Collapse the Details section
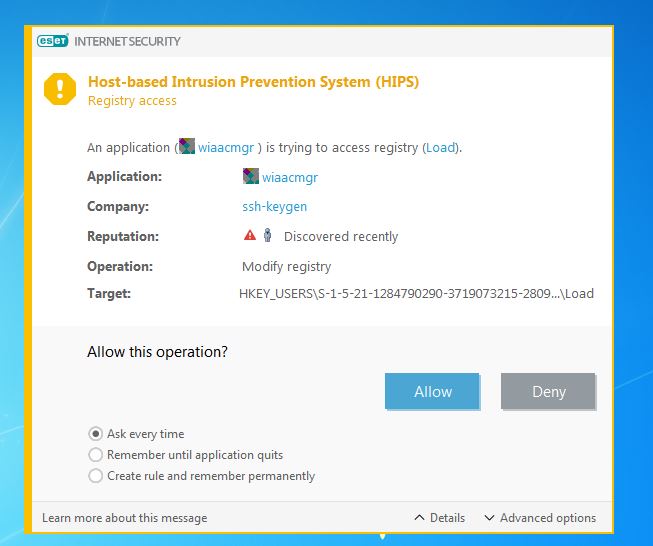653x546 pixels. click(440, 518)
